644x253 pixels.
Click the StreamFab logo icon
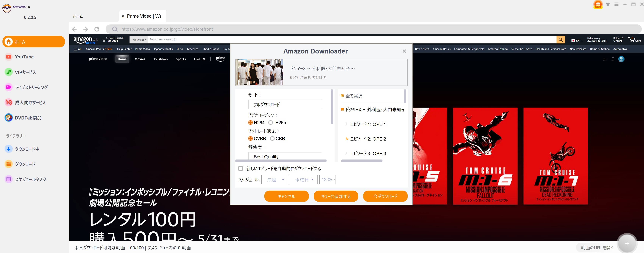tap(7, 8)
